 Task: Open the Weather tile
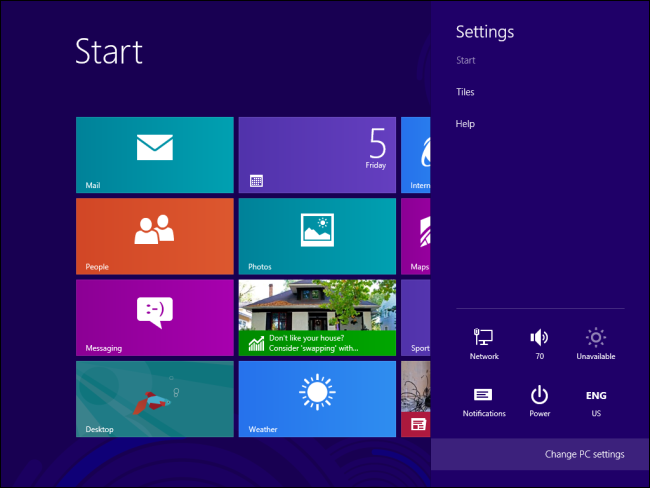[317, 398]
